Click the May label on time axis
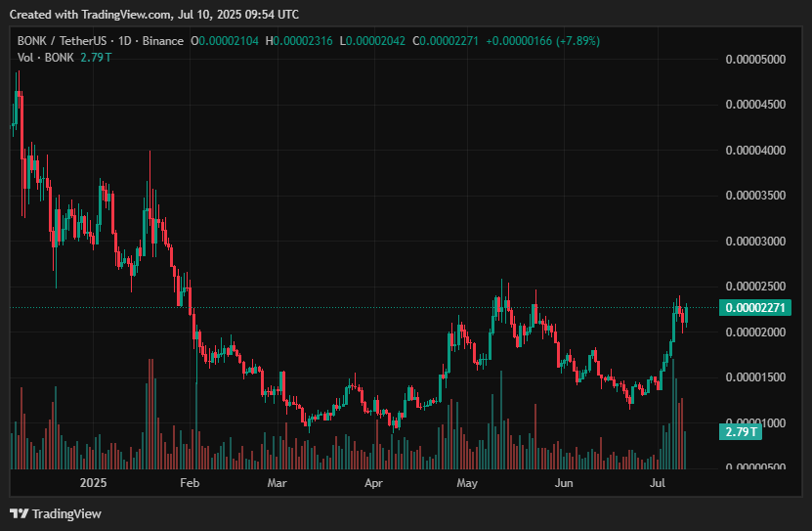The height and width of the screenshot is (531, 812). (x=467, y=483)
